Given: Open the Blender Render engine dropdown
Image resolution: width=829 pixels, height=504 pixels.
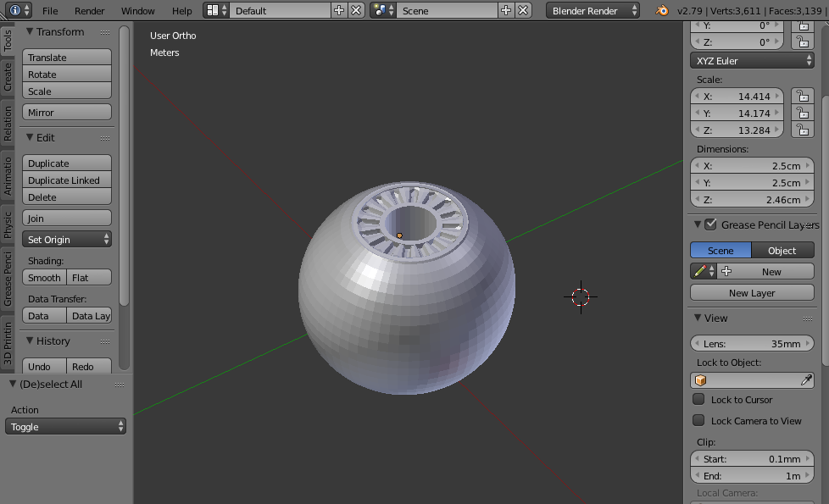Looking at the screenshot, I should [x=592, y=11].
